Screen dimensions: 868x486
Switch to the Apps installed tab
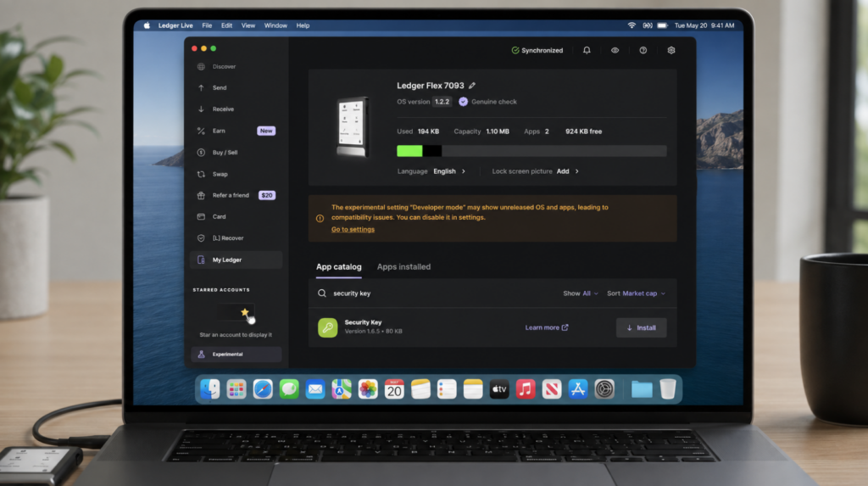(x=403, y=266)
